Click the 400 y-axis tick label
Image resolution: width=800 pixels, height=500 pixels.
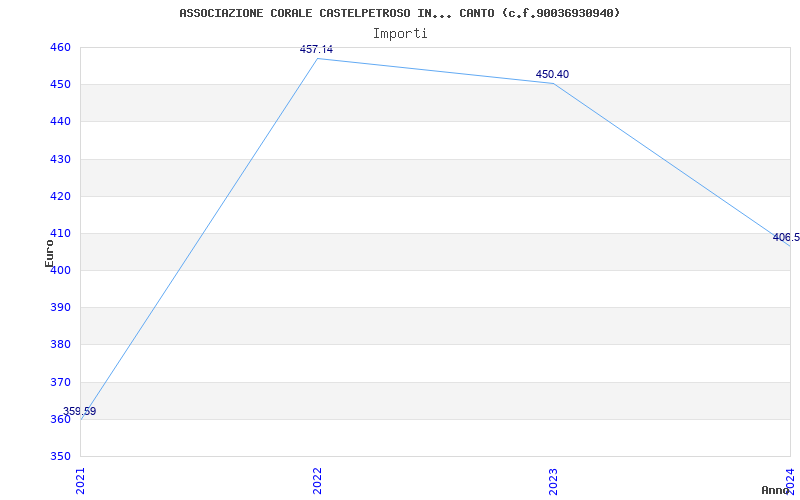pos(60,270)
